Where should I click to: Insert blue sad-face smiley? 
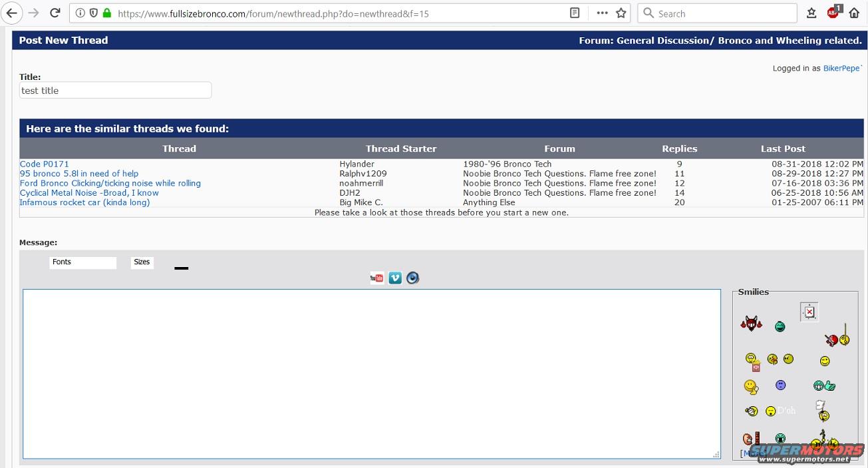[780, 385]
